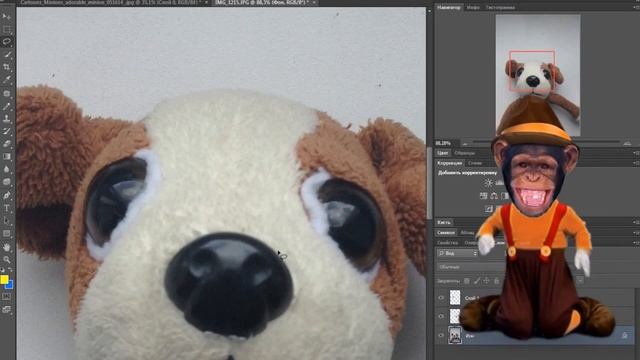This screenshot has width=640, height=360.
Task: Toggle lock position (cross arrows icon)
Action: pos(487,281)
